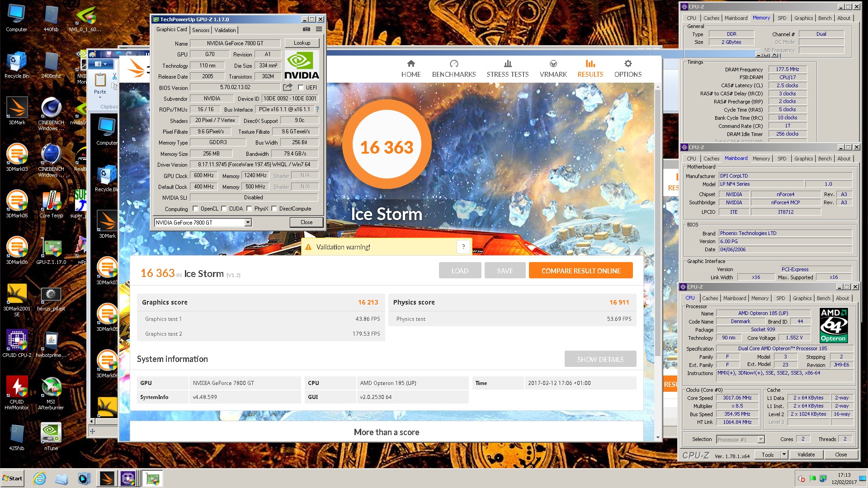Click the BIOS export share icon in GPU-Z
868x488 pixels.
[288, 87]
